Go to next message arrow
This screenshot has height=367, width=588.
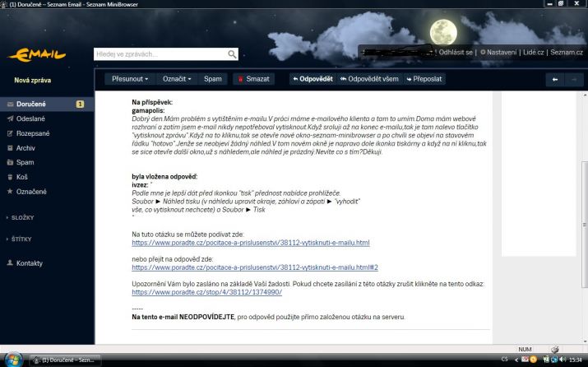click(574, 80)
